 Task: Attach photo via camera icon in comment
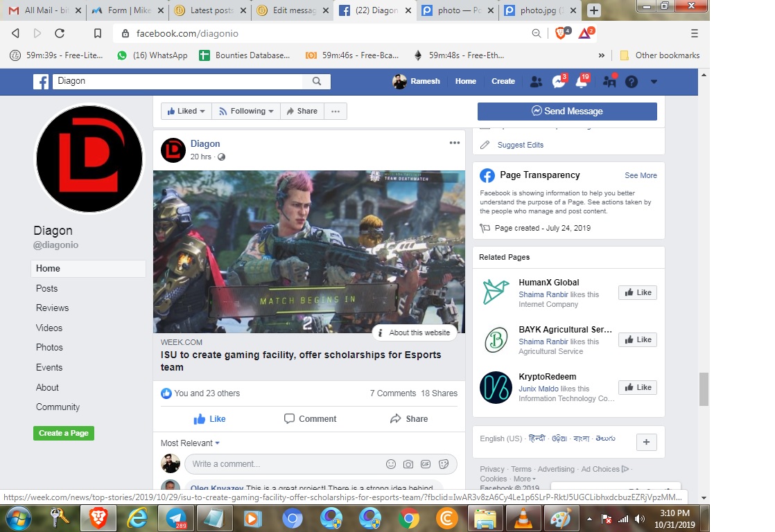(x=408, y=464)
